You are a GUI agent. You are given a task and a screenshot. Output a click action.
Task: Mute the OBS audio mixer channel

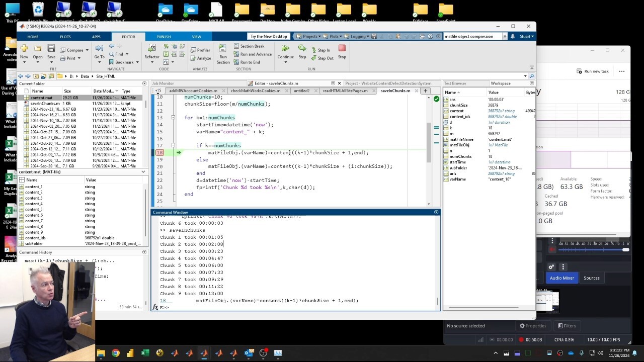(552, 249)
